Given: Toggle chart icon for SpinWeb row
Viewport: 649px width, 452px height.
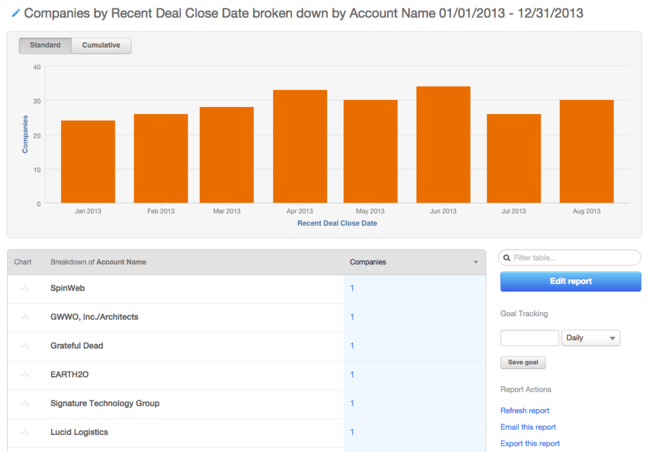Looking at the screenshot, I should 25,288.
